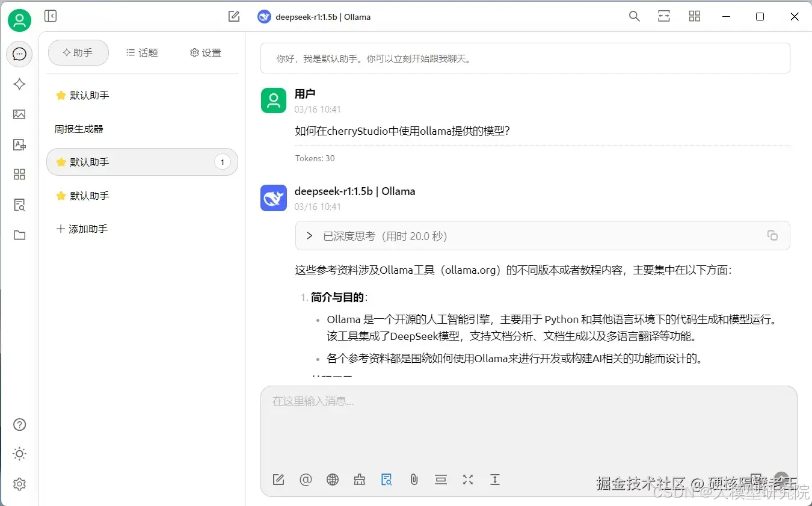Image resolution: width=812 pixels, height=506 pixels.
Task: Open the knowledge base icon in left rail
Action: coord(19,205)
